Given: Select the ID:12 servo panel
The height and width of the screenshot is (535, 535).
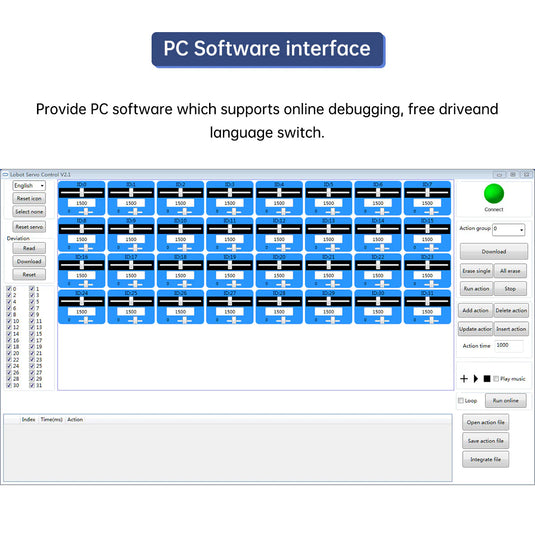Looking at the screenshot, I should (x=279, y=234).
